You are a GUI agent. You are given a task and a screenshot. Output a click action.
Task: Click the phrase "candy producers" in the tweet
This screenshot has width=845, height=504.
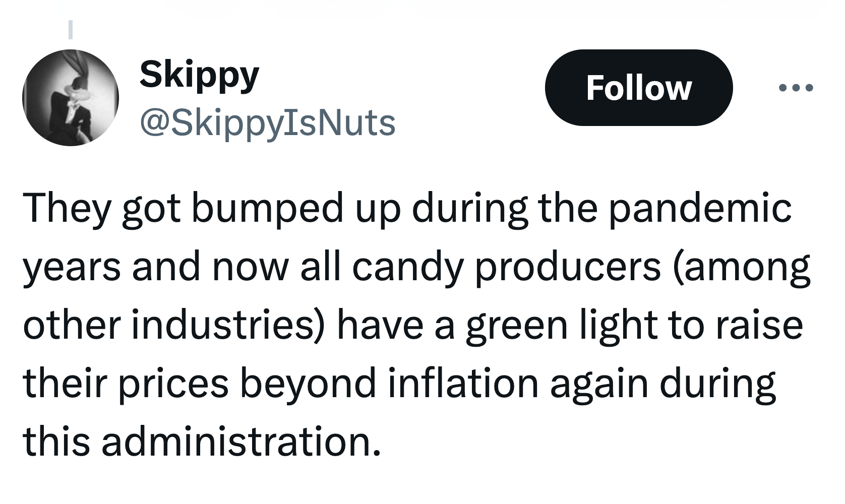(x=506, y=266)
